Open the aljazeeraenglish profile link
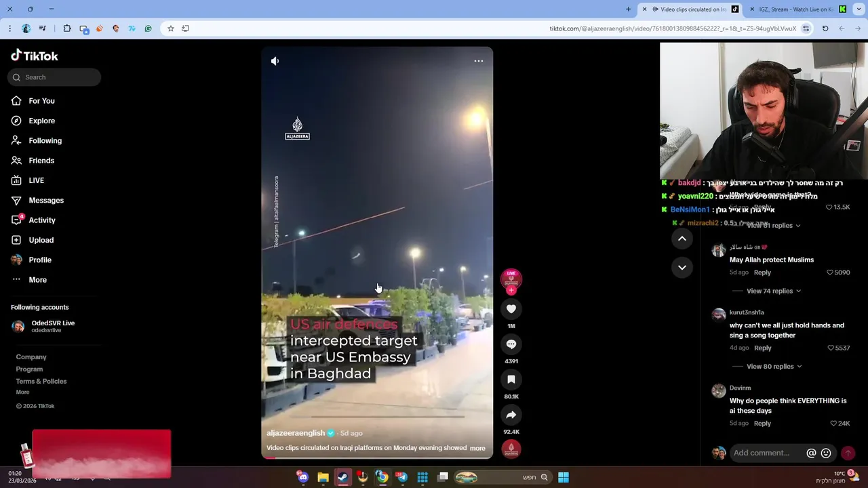This screenshot has height=488, width=868. pos(296,433)
